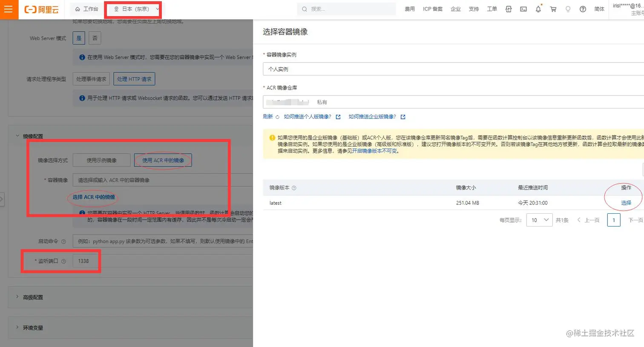Set Web Server 模式 to 否
The image size is (644, 347).
[x=95, y=38]
